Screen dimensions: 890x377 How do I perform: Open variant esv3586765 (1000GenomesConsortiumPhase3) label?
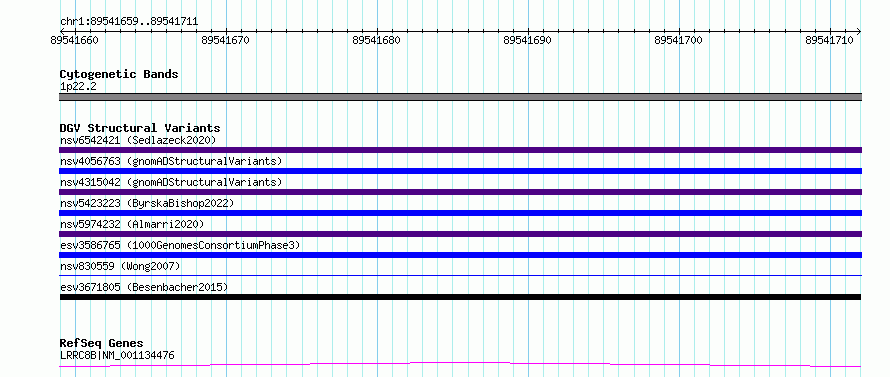[x=180, y=245]
